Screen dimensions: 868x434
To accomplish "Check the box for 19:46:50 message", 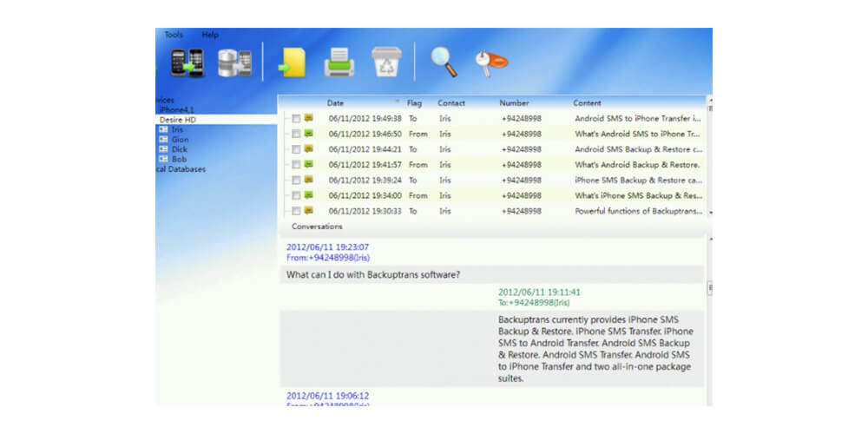I will 296,134.
